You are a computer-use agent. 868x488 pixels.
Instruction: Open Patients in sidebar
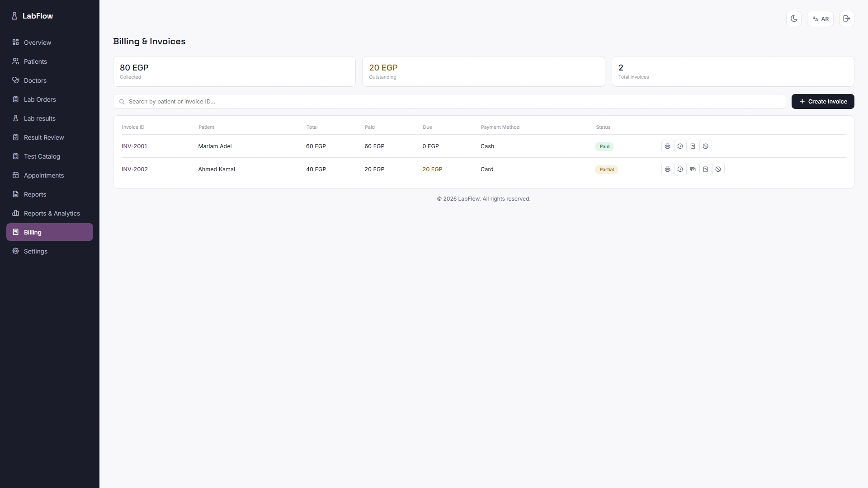pyautogui.click(x=50, y=61)
